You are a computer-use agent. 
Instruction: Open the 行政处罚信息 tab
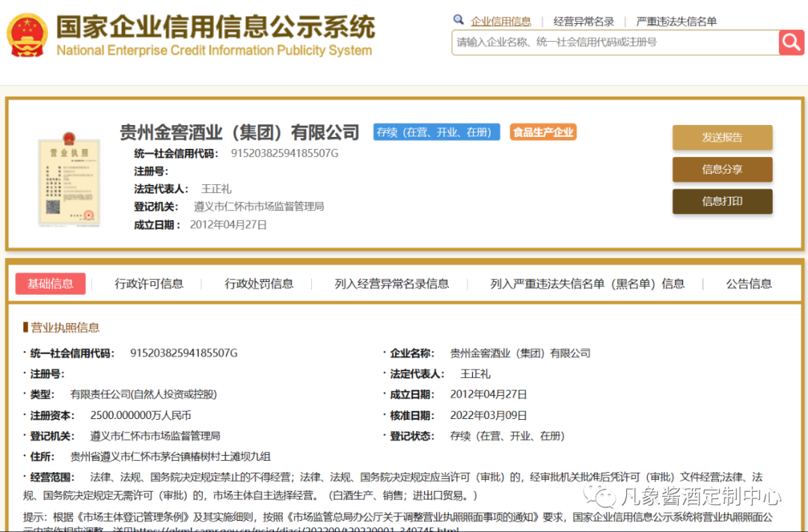tap(259, 284)
